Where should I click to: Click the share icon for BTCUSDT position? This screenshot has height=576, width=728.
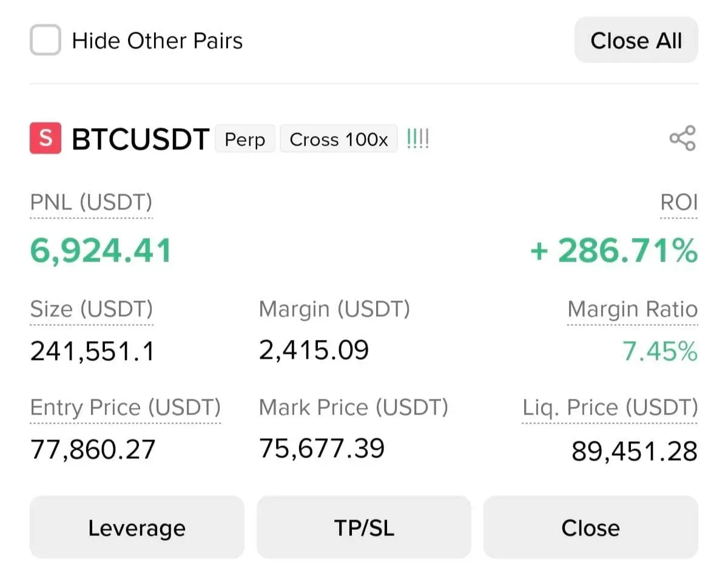pyautogui.click(x=682, y=138)
